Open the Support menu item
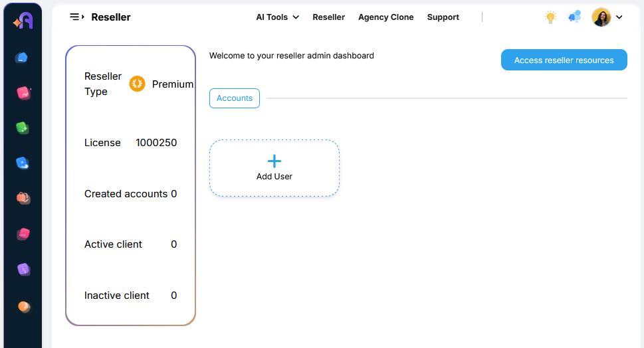644x348 pixels. (x=443, y=17)
